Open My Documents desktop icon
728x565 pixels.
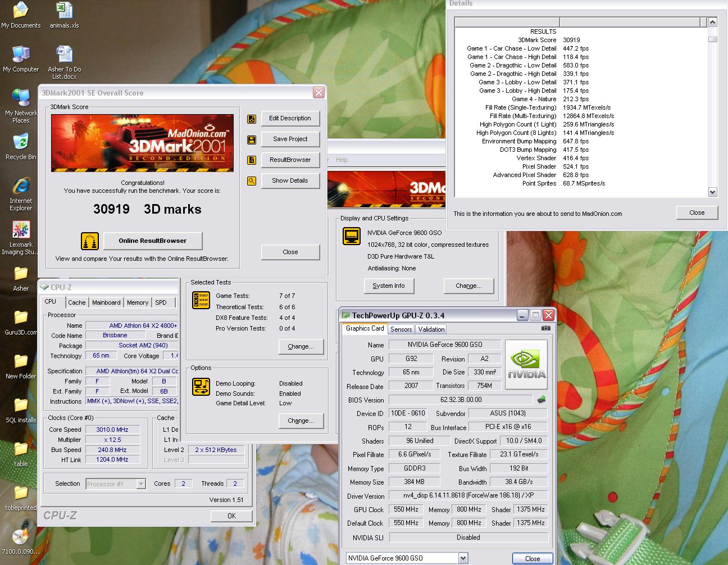tap(21, 15)
